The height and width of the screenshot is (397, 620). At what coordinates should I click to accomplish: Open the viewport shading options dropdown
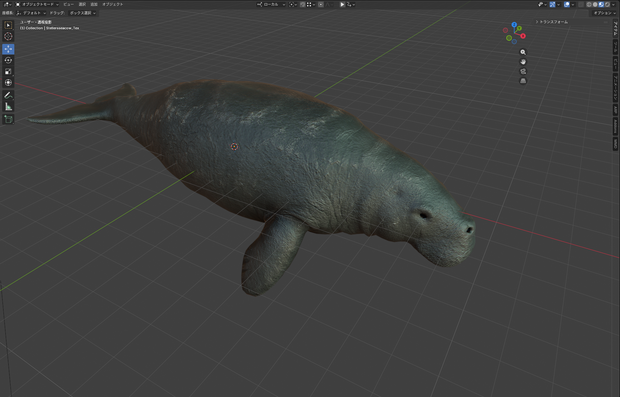[x=613, y=4]
